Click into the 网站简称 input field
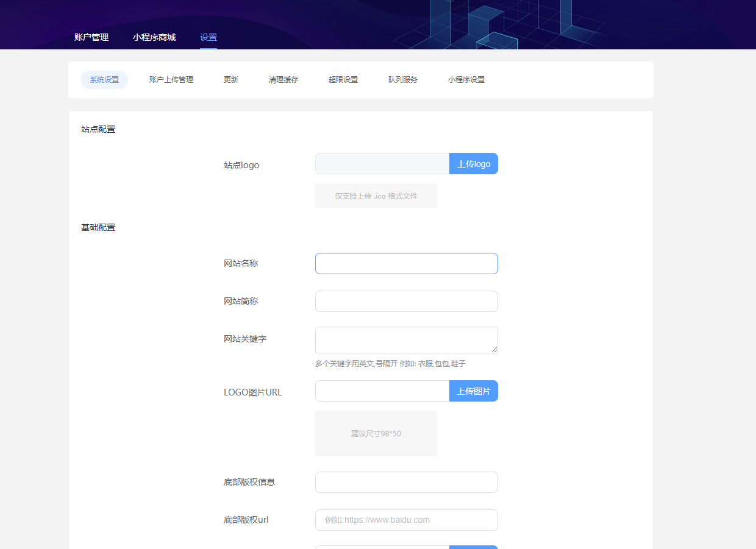Screen dimensions: 756x549 [407, 301]
